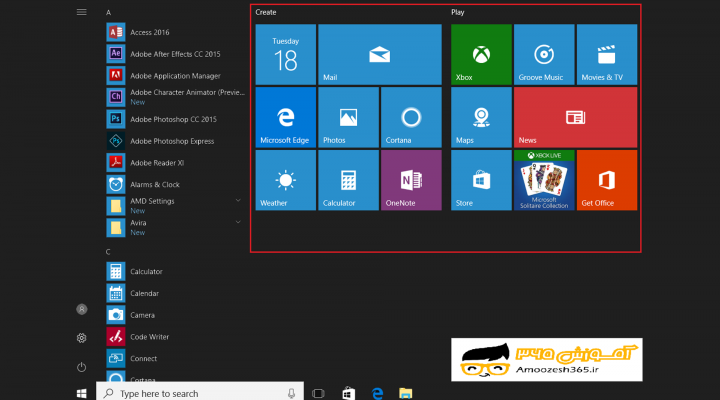The image size is (720, 400).
Task: Open the Groove Music tile
Action: [x=544, y=55]
